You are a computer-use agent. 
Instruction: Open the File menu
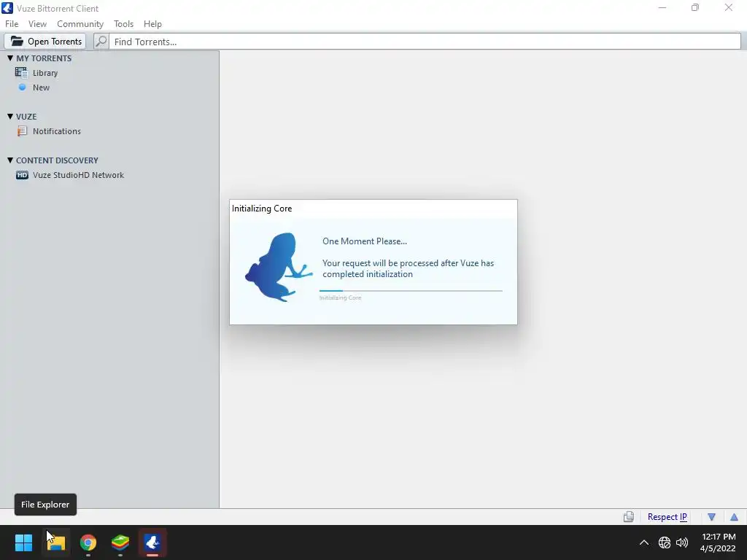[12, 24]
